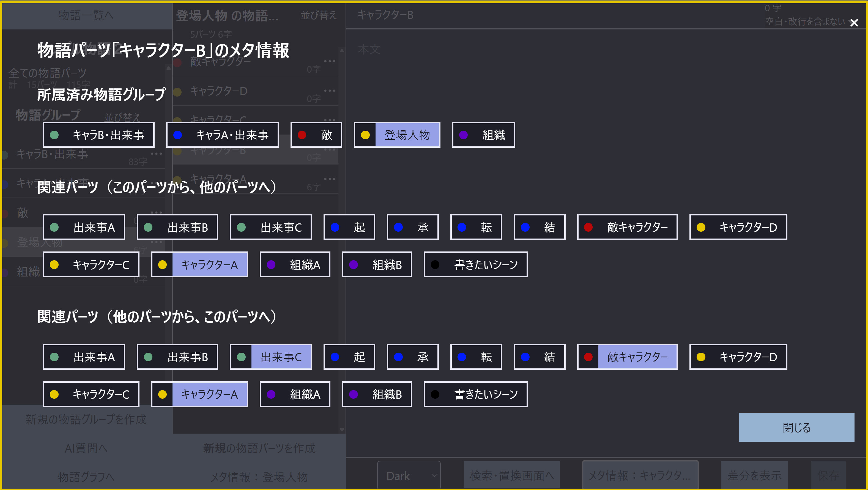
Task: Select キャラB・出来事 group in sidebar
Action: tap(84, 154)
